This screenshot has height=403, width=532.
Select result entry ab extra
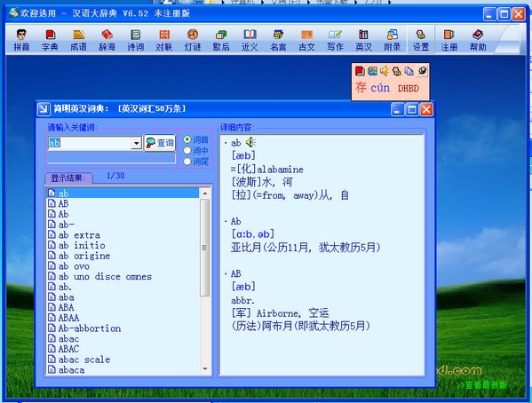point(79,235)
